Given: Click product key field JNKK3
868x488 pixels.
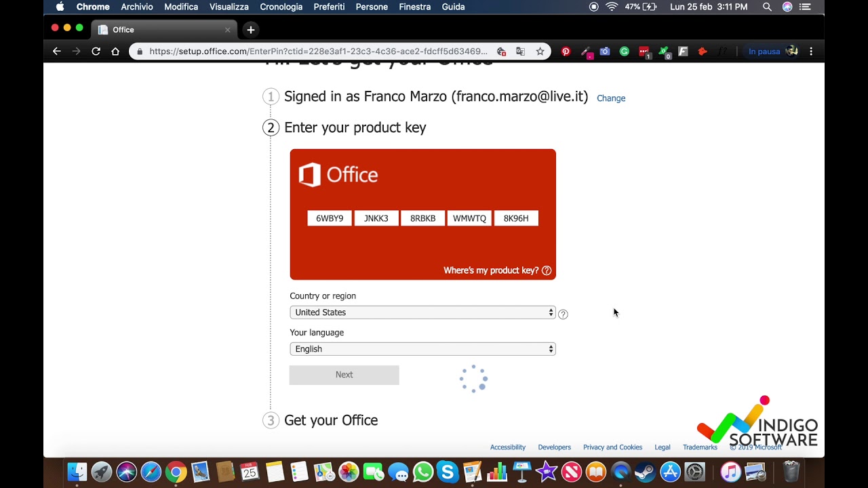Looking at the screenshot, I should pyautogui.click(x=376, y=218).
